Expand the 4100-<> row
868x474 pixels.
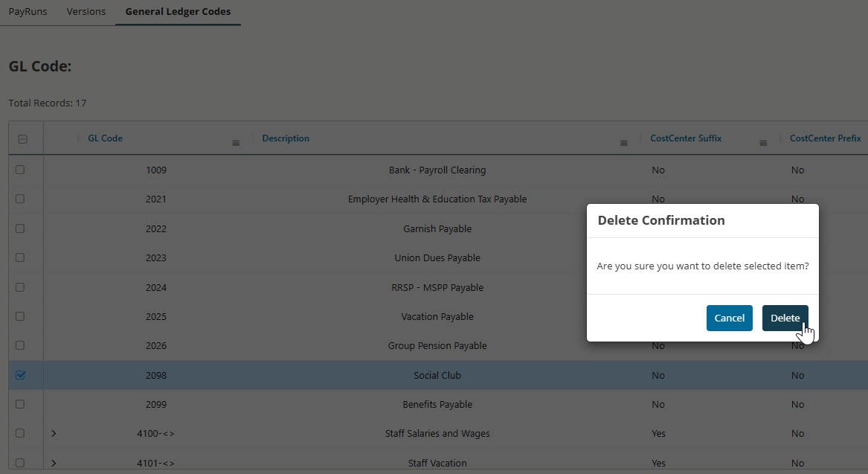point(54,434)
